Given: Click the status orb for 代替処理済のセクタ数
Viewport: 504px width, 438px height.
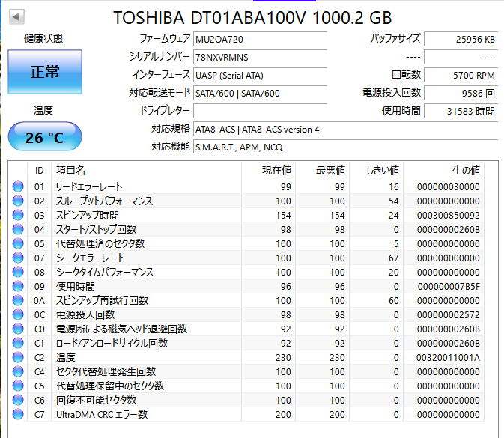Looking at the screenshot, I should 18,243.
